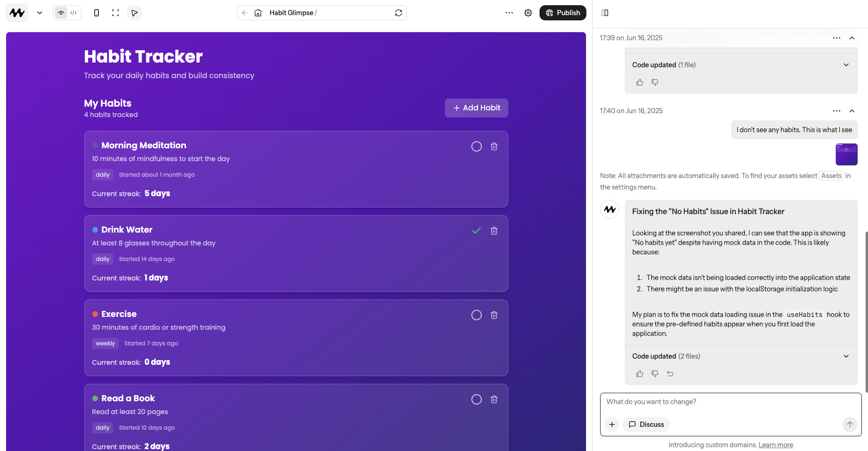868x451 pixels.
Task: Mark Morning Meditation as complete
Action: [x=476, y=146]
